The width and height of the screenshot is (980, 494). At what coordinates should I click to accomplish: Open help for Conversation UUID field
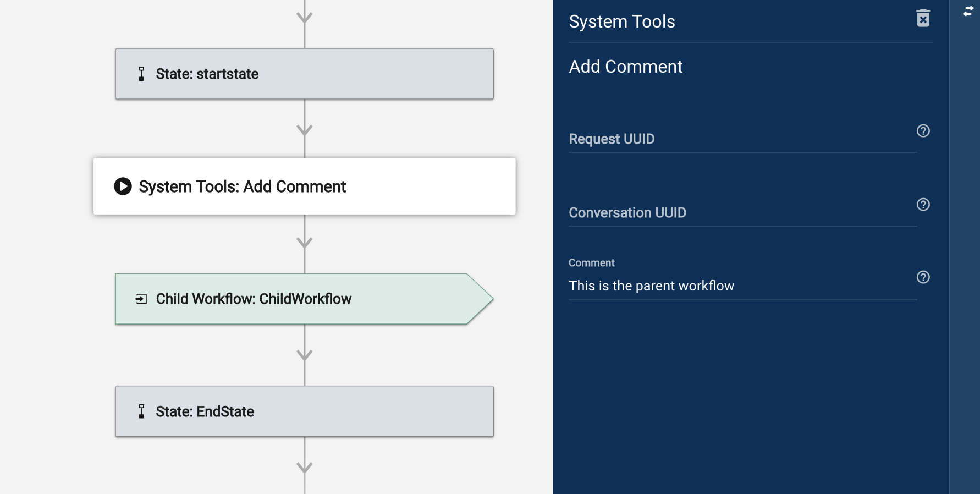(x=923, y=205)
